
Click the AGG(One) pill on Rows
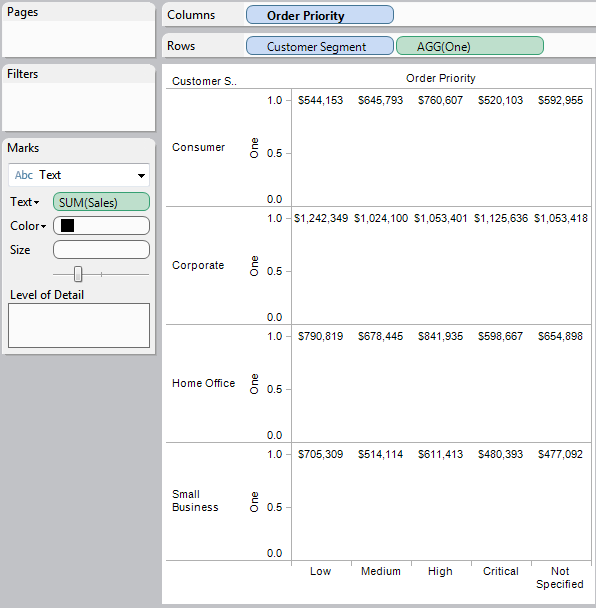point(470,46)
